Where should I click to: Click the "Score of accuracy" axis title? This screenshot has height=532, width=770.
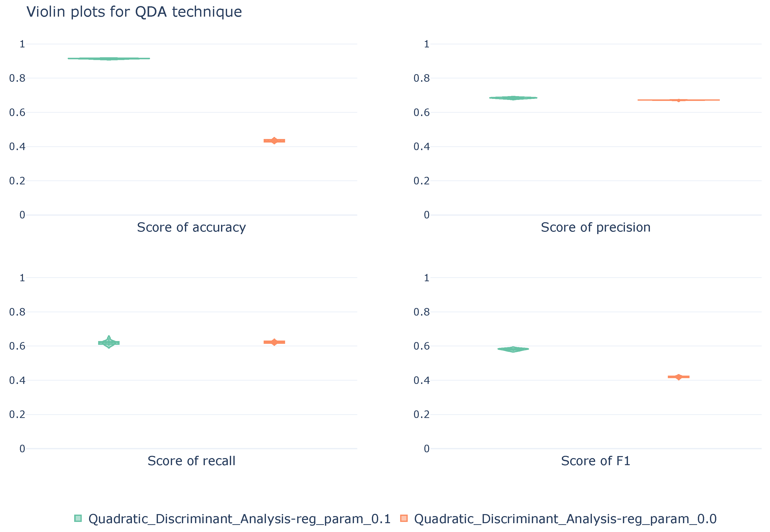point(191,227)
